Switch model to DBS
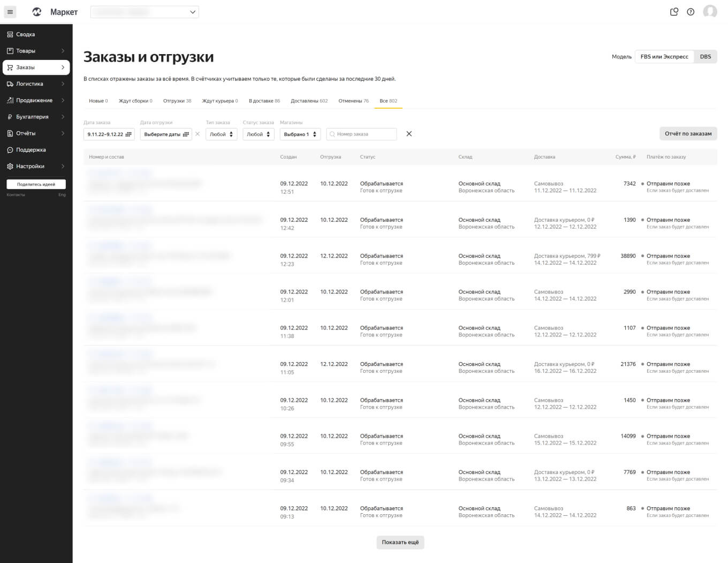 tap(706, 57)
